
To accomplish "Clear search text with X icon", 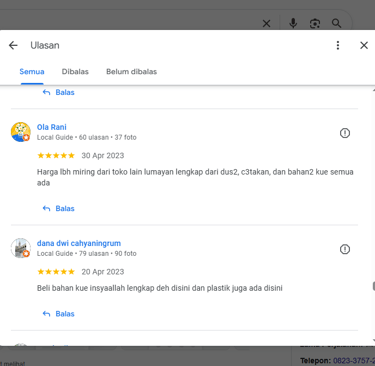I will coord(266,23).
